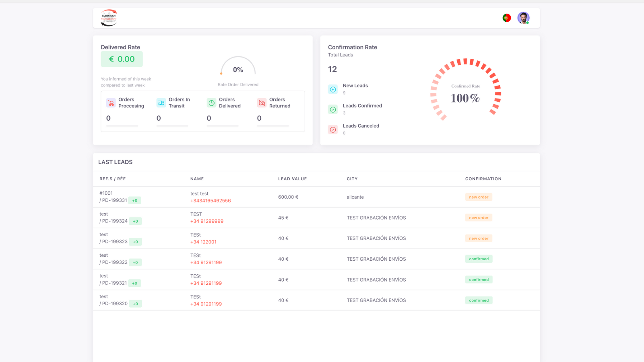
Task: Click phone number +3434165462556
Action: pos(211,201)
